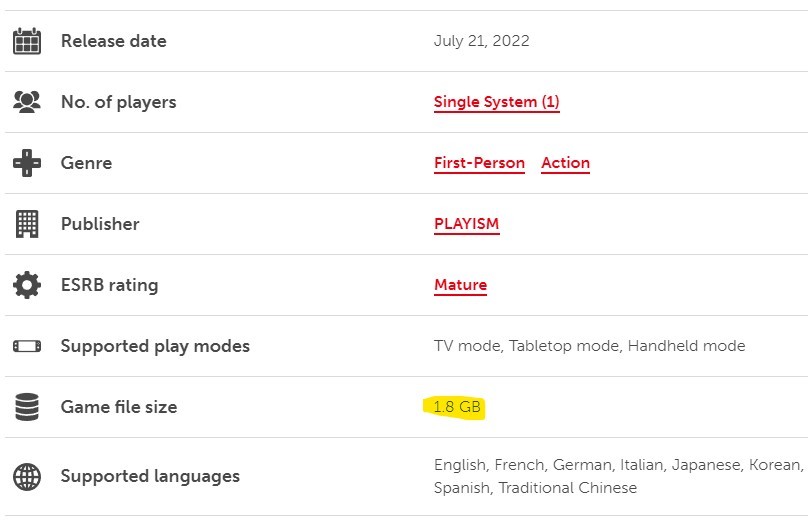The width and height of the screenshot is (808, 528).
Task: Open the Mature rating link
Action: [x=461, y=285]
